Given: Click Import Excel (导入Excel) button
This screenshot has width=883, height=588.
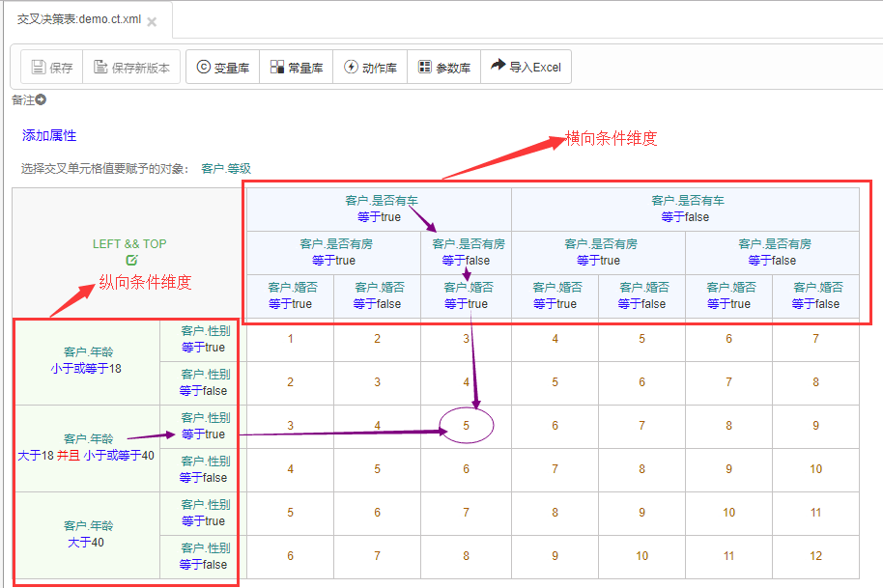Looking at the screenshot, I should [x=526, y=67].
